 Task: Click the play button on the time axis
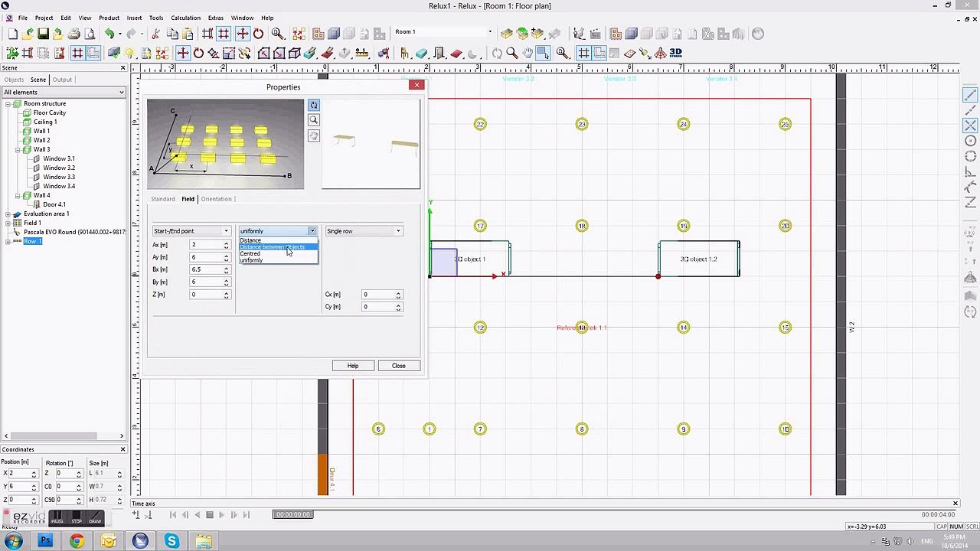(x=221, y=515)
